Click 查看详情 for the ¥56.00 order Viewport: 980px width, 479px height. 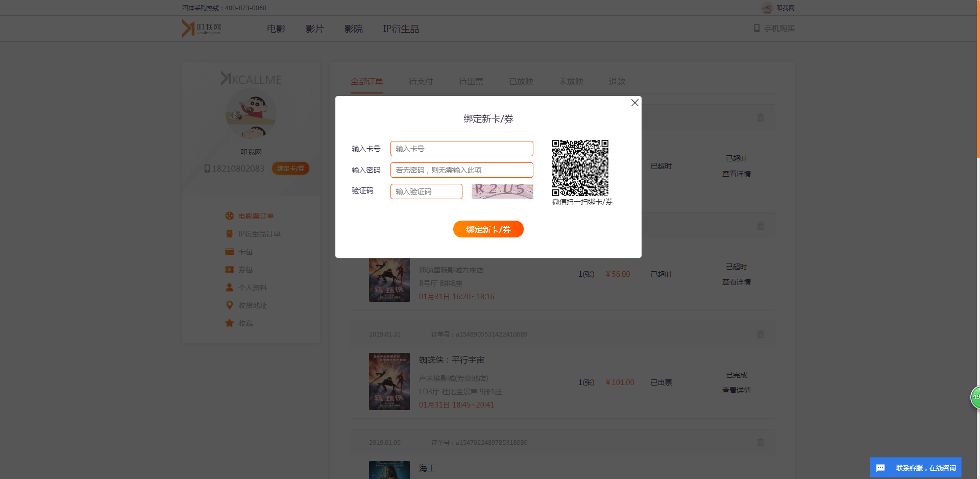tap(737, 282)
